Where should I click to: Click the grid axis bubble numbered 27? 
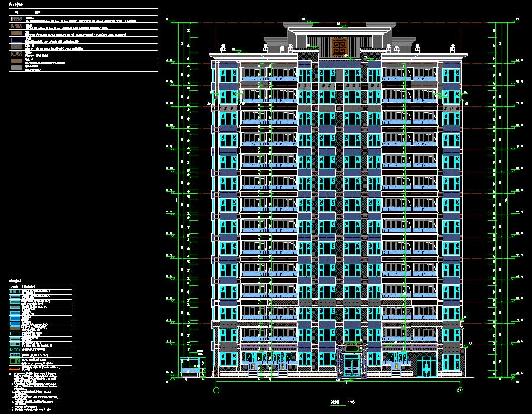pos(460,390)
